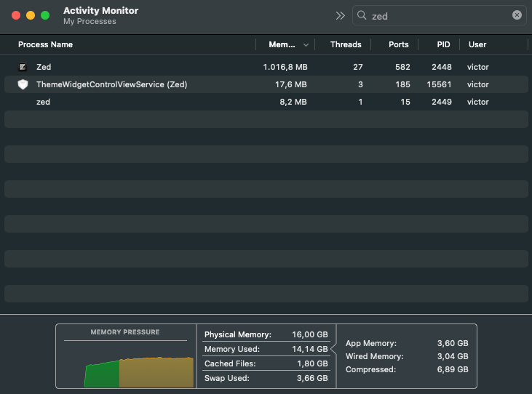The image size is (532, 394).
Task: Click the Zed app icon in process list
Action: tap(23, 67)
